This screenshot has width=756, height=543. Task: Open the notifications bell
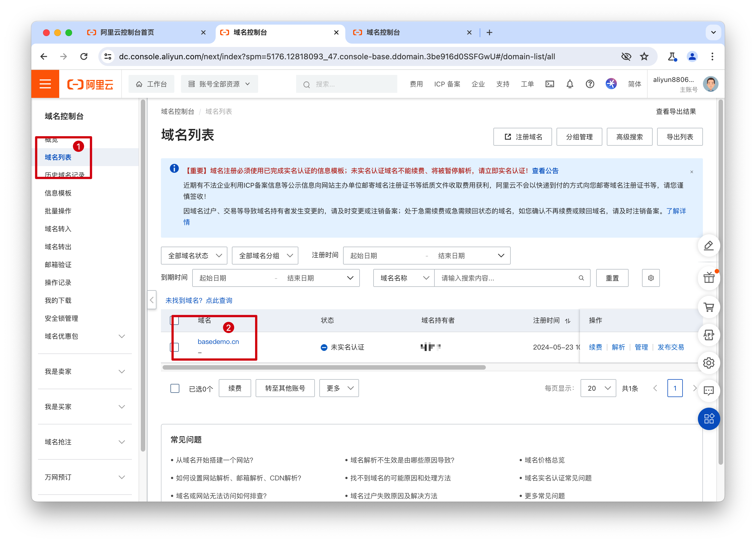click(x=570, y=84)
